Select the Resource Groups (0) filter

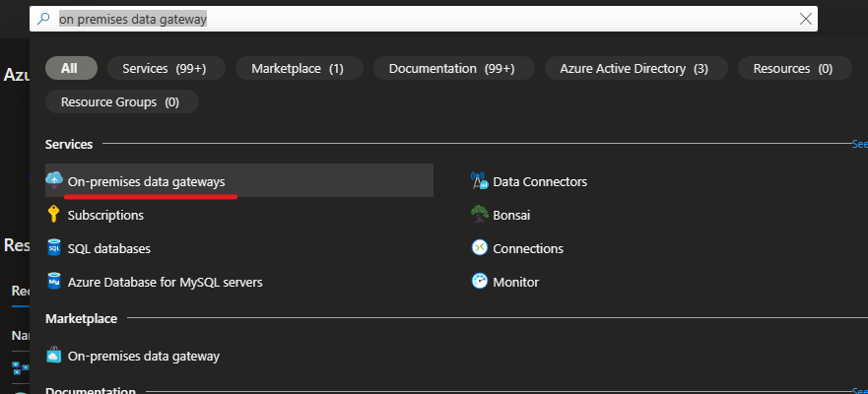tap(122, 101)
